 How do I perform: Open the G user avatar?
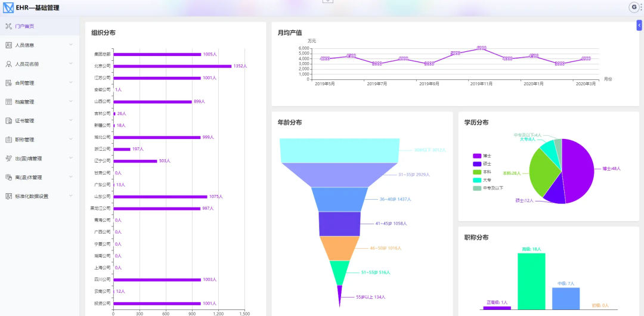[x=634, y=7]
